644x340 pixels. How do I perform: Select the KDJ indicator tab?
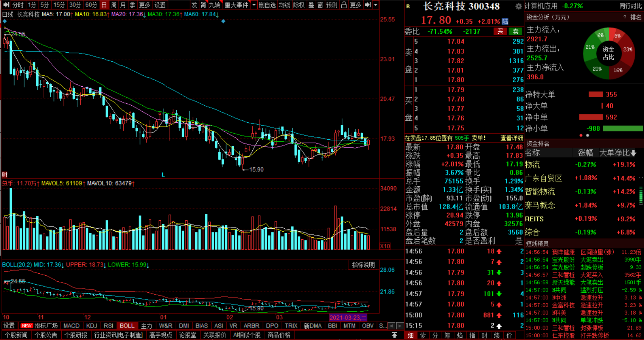92,326
